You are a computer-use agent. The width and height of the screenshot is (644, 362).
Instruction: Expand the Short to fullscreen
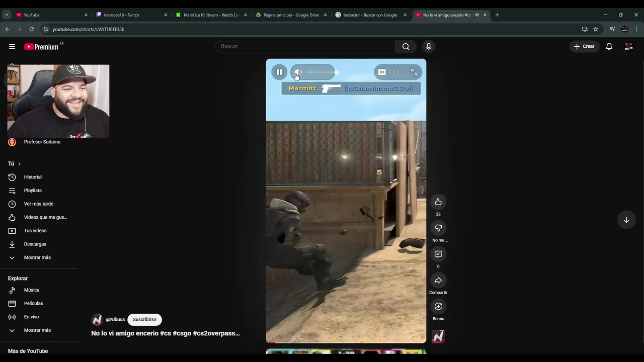pos(414,72)
